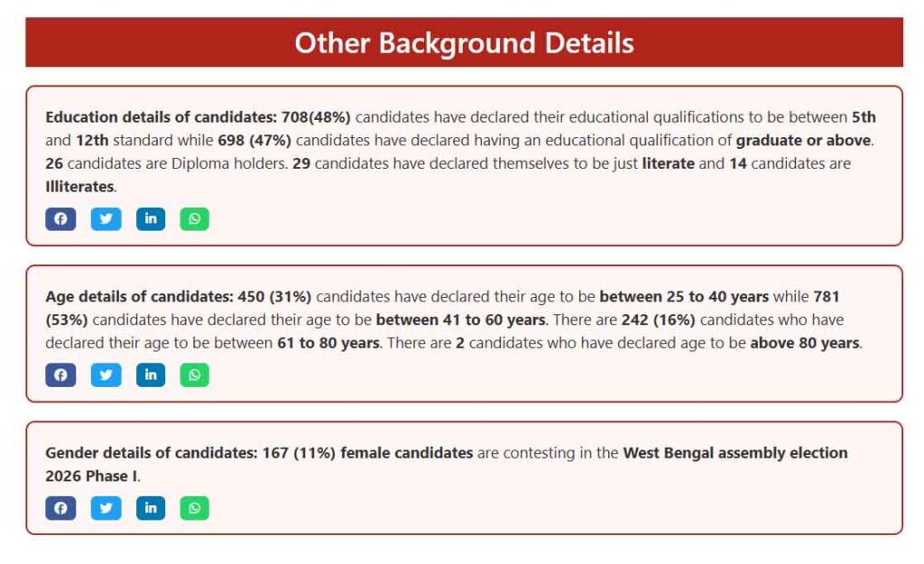Image resolution: width=924 pixels, height=564 pixels.
Task: Share Gender details via WhatsApp
Action: (x=194, y=508)
